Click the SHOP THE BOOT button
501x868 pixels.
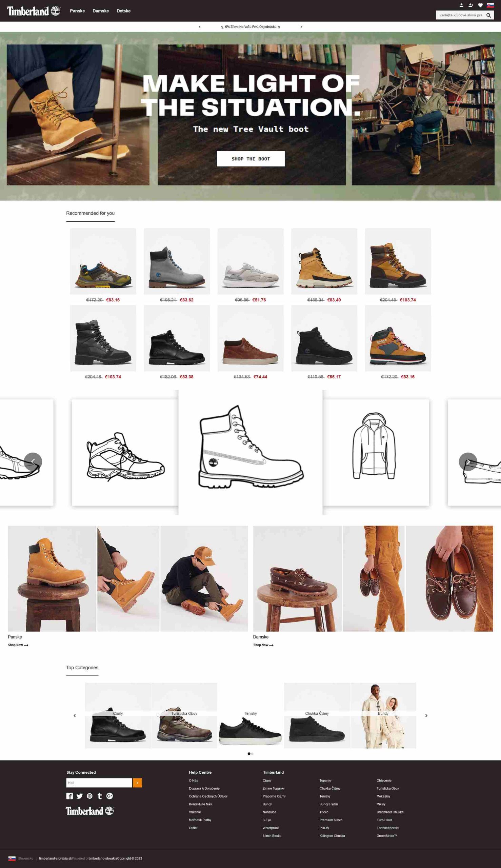[x=251, y=159]
